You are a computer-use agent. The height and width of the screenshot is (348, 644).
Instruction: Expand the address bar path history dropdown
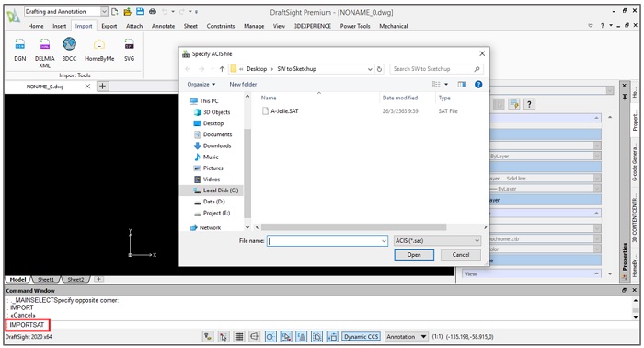[370, 69]
